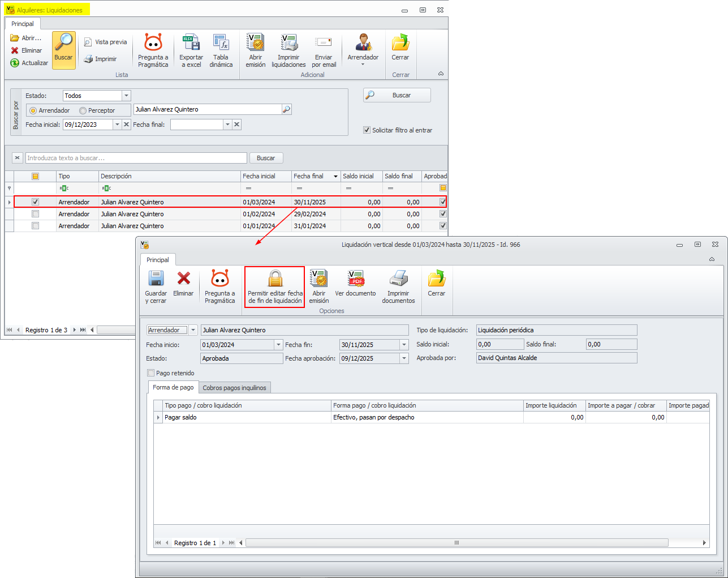728x578 pixels.
Task: Click Imprimir documentos
Action: 399,286
